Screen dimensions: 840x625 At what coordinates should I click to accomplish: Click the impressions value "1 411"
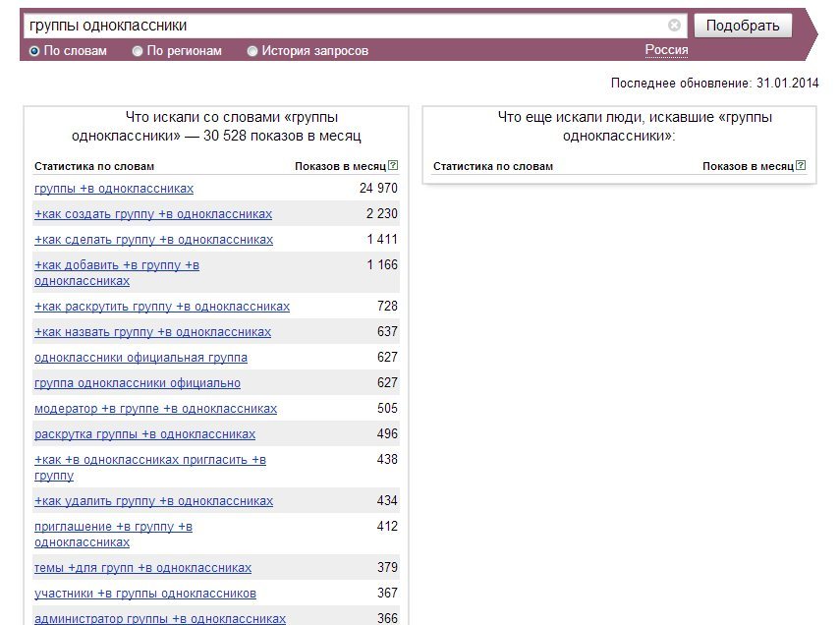382,239
